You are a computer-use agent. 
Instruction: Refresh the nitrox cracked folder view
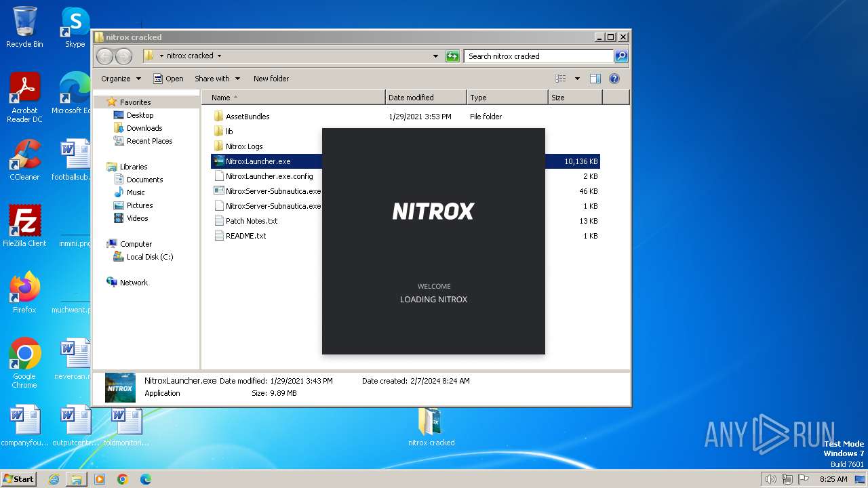point(452,56)
